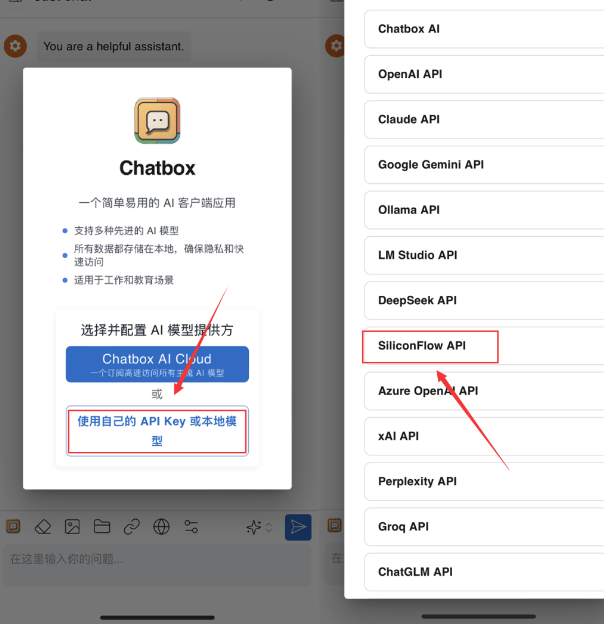This screenshot has height=624, width=604.
Task: Click the home indicator bar on left screen
Action: [157, 617]
